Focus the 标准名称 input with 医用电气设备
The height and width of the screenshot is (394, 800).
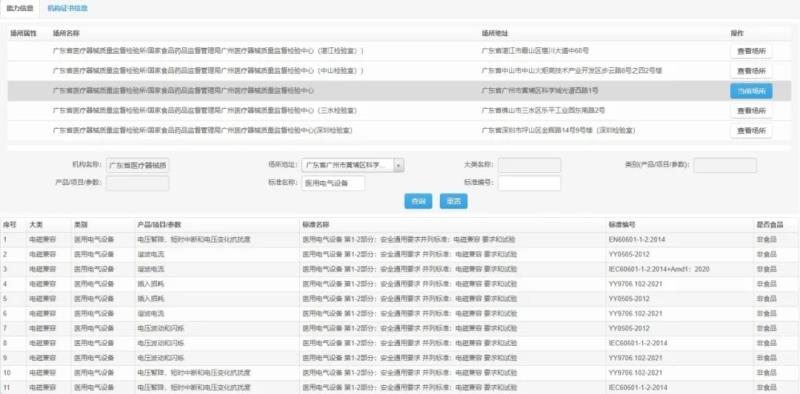pyautogui.click(x=333, y=183)
